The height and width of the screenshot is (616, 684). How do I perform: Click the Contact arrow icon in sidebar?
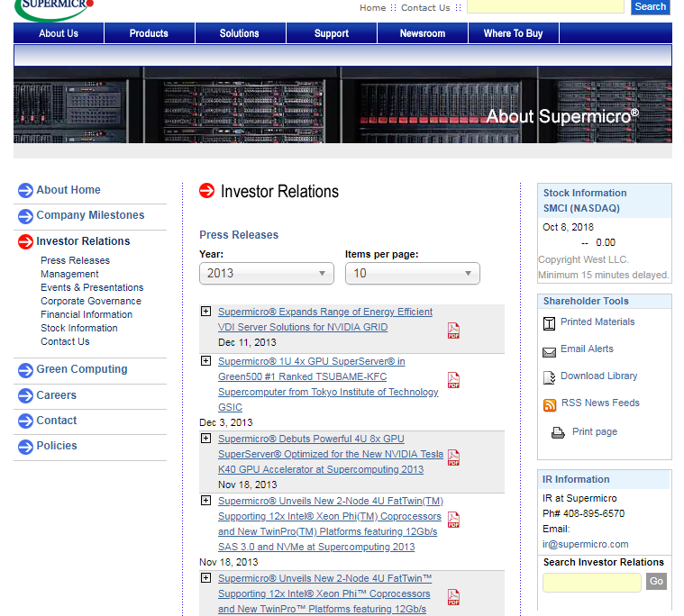tap(25, 421)
